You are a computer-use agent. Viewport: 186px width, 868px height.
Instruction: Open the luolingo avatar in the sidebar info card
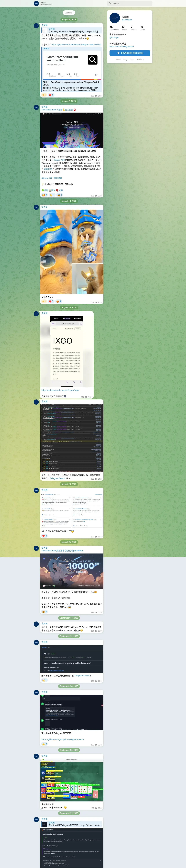pos(115,18)
